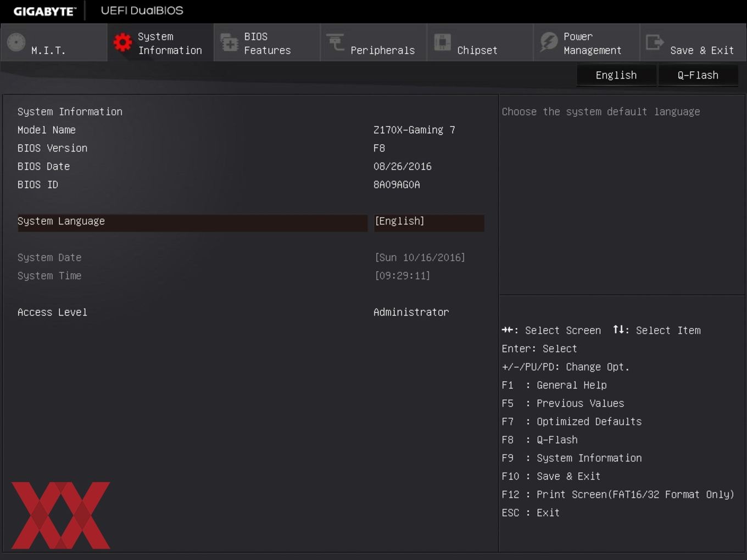The height and width of the screenshot is (560, 747).
Task: Click the Select Item arrows hint
Action: point(657,331)
